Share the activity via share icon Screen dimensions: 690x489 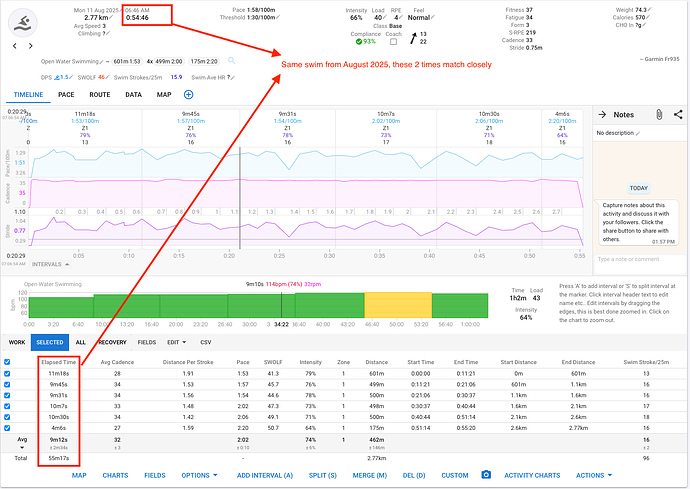coord(678,114)
